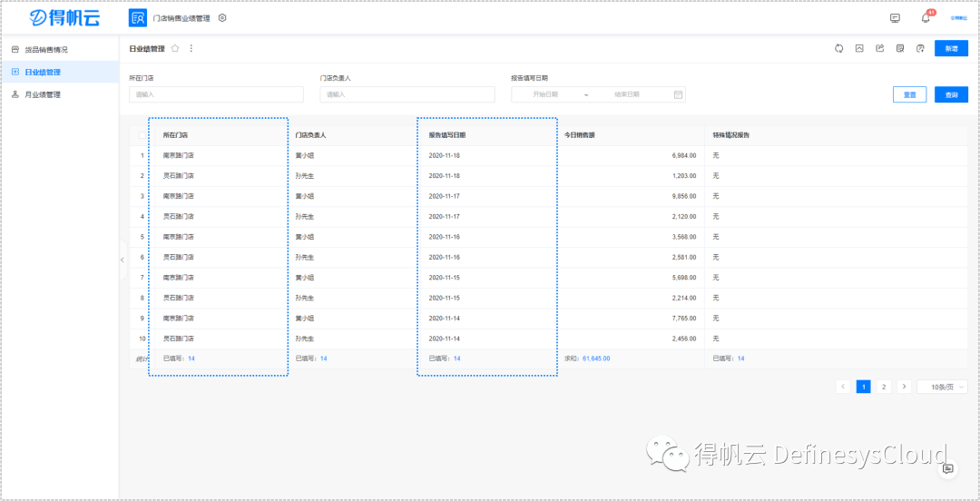
Task: Click the share/export icon in the page toolbar
Action: click(x=879, y=48)
